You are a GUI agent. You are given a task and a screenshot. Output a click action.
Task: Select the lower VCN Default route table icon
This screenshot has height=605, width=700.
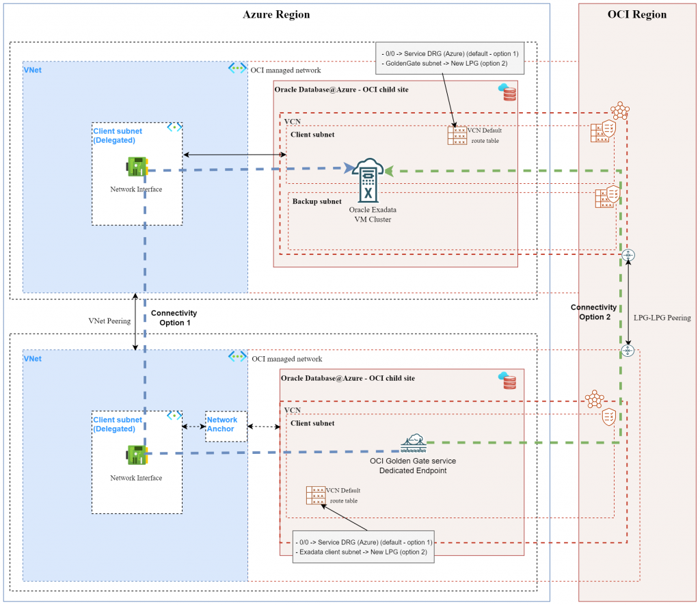316,495
